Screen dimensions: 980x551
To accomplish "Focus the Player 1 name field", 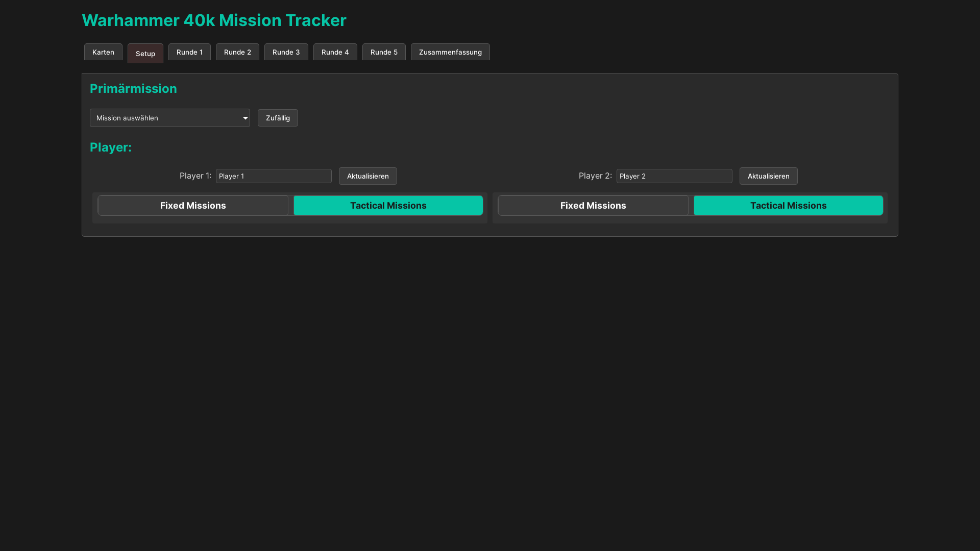I will (x=274, y=176).
